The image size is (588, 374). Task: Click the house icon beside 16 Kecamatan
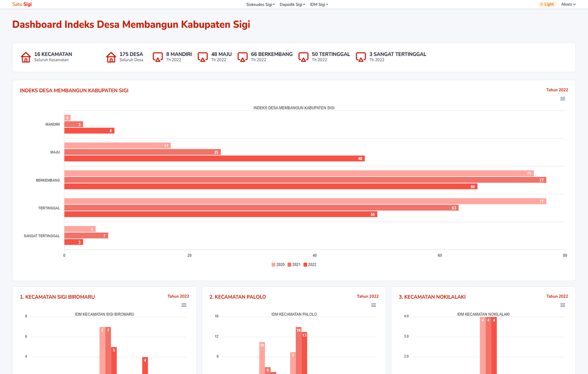coord(26,57)
